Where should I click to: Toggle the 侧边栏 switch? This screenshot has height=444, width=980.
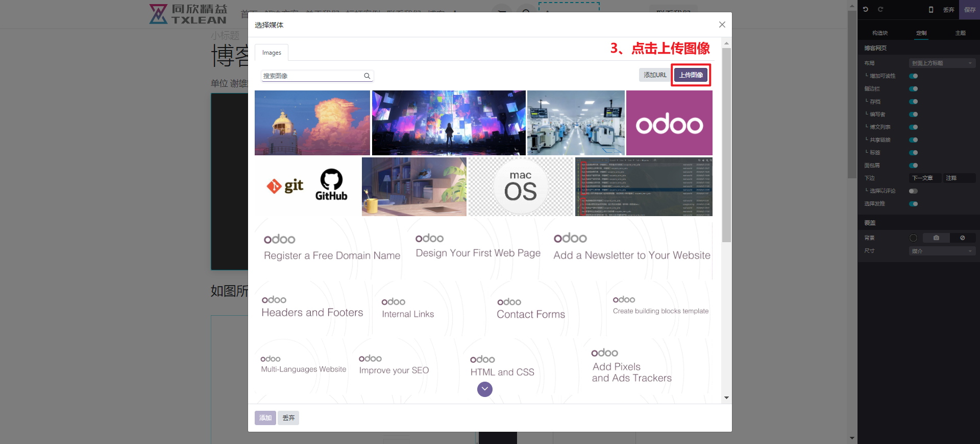pyautogui.click(x=914, y=89)
